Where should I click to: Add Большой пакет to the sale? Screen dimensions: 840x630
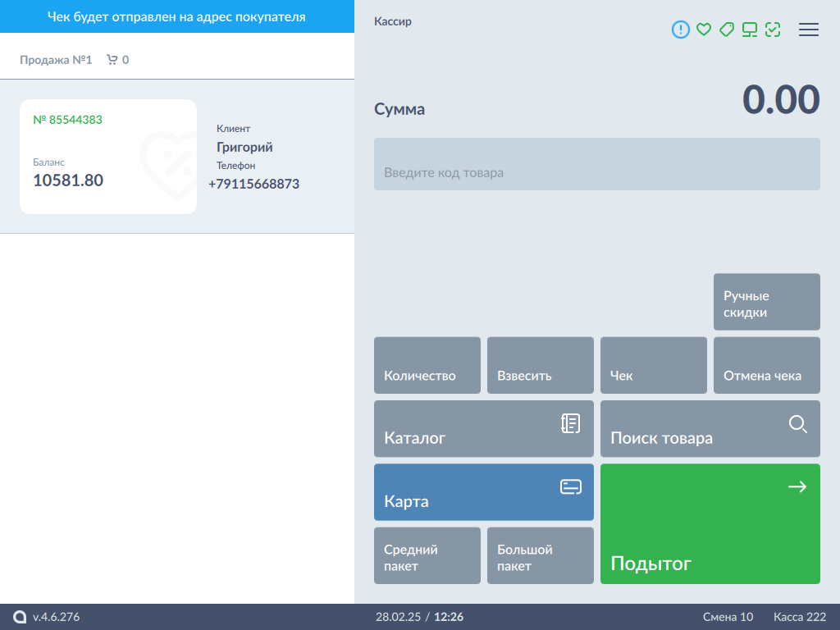[x=541, y=555]
